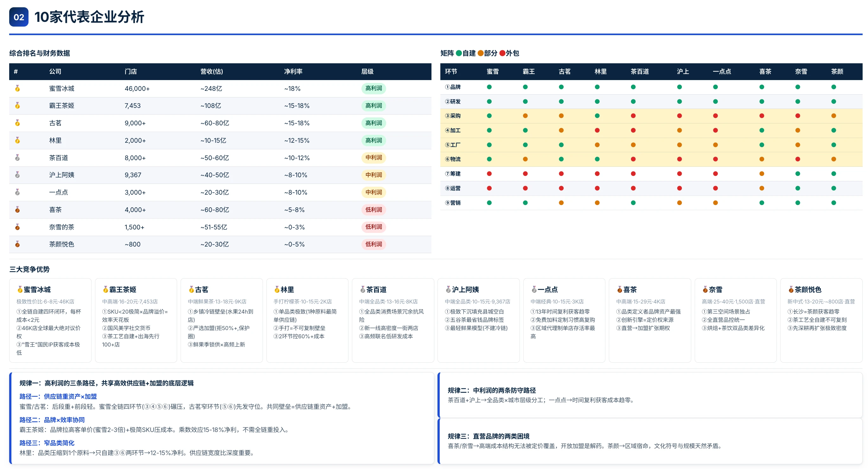The width and height of the screenshot is (868, 469).
Task: Click the 路径一：供应链重资产×加盟 heading
Action: point(58,397)
